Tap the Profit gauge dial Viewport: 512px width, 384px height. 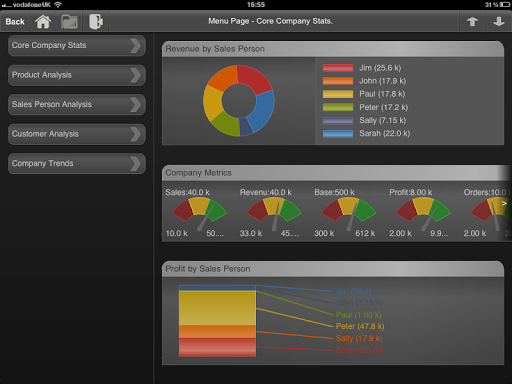tap(423, 213)
